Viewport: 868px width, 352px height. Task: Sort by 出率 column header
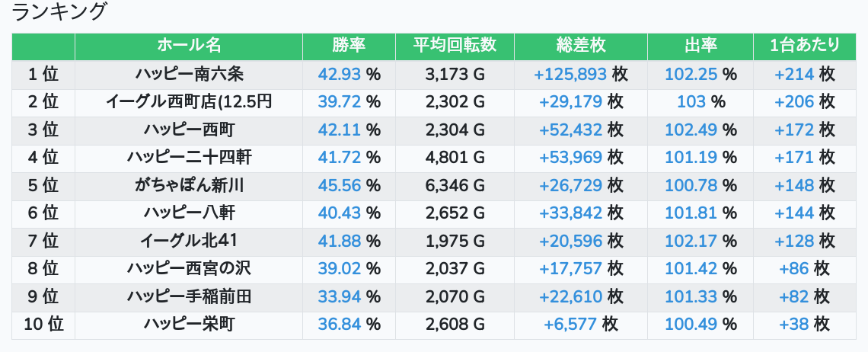(x=700, y=46)
